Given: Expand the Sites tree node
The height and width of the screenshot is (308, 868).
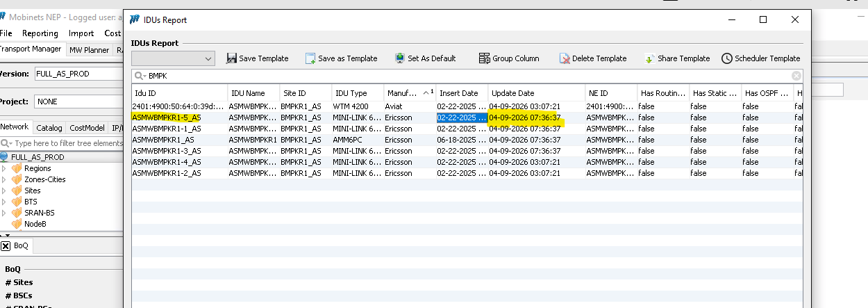Looking at the screenshot, I should click(x=5, y=191).
